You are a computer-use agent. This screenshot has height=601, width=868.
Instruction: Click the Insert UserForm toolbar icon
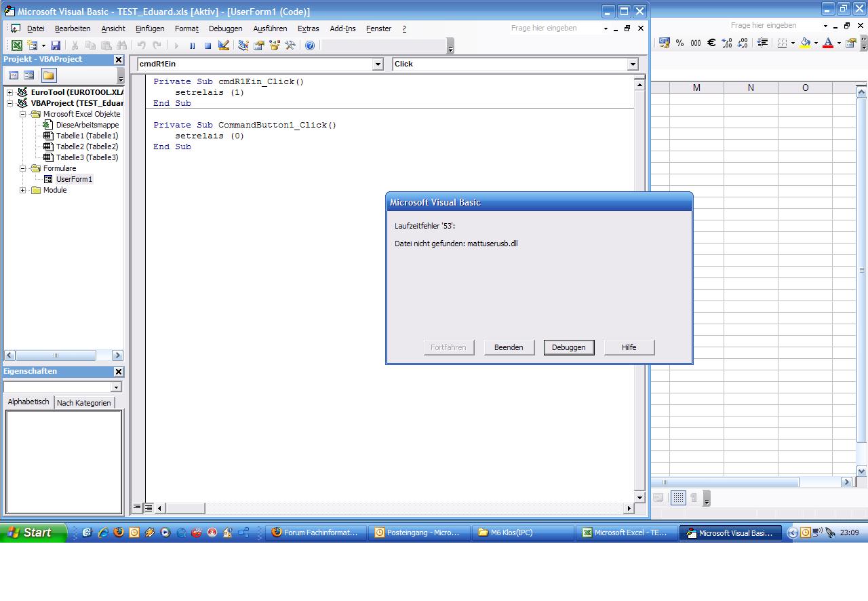click(x=33, y=45)
